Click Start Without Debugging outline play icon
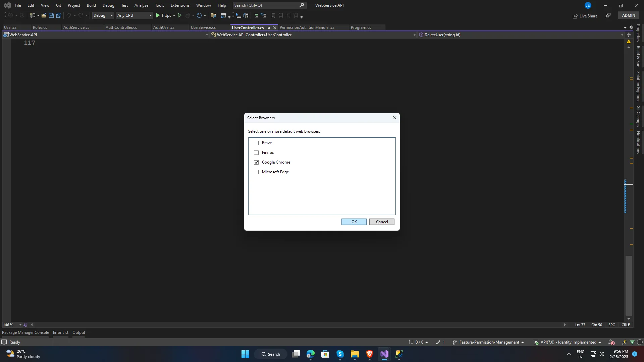This screenshot has width=644, height=362. click(180, 15)
